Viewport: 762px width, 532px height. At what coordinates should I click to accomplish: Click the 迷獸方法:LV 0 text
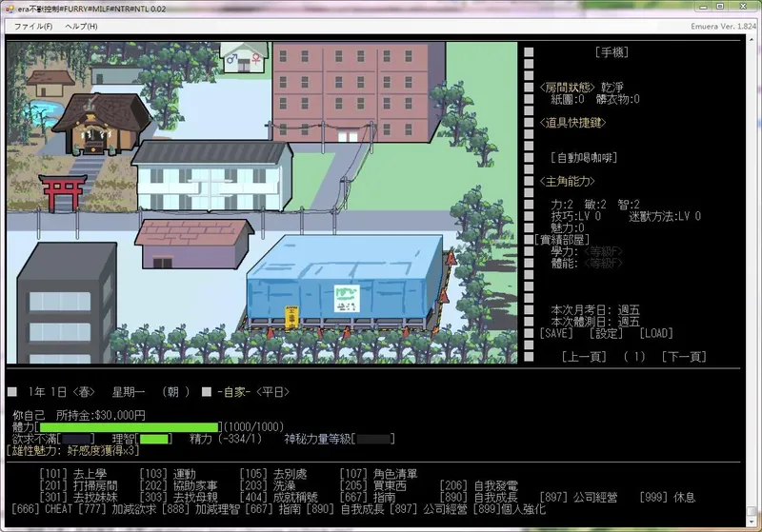tap(665, 216)
